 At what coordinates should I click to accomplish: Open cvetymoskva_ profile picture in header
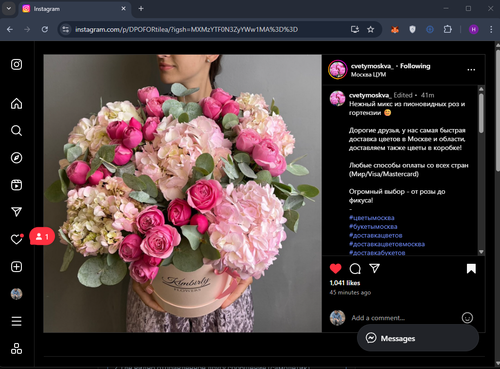[x=337, y=70]
